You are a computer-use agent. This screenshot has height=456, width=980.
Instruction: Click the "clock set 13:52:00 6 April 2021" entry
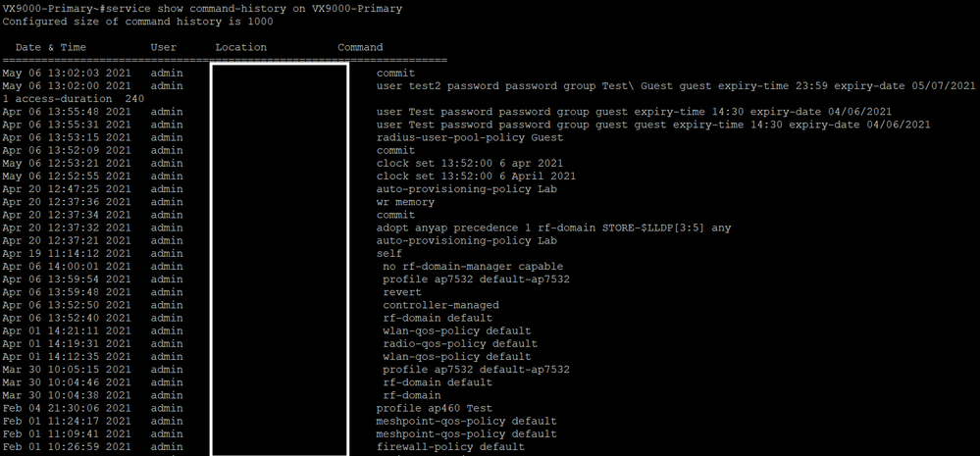pyautogui.click(x=476, y=177)
